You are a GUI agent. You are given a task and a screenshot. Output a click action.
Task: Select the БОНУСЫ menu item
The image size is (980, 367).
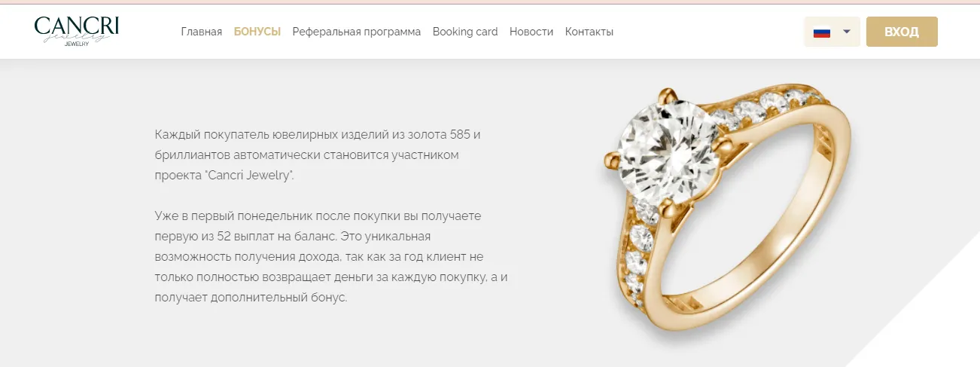coord(257,32)
